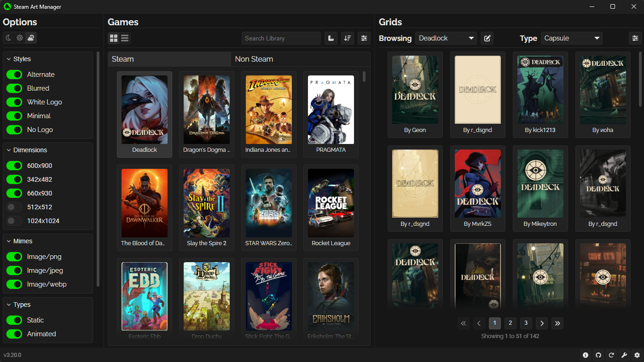The width and height of the screenshot is (644, 362).
Task: Click the manual game edit icon beside Browsing
Action: (487, 38)
